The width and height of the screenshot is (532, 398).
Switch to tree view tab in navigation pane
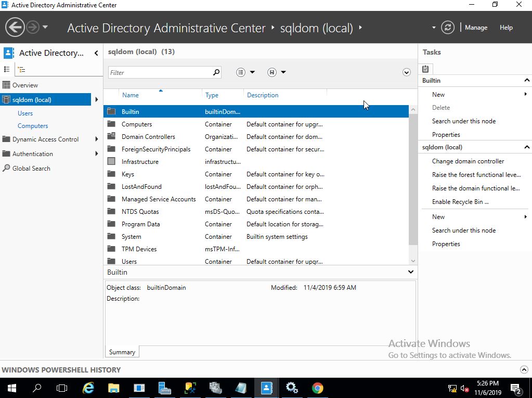pos(22,70)
